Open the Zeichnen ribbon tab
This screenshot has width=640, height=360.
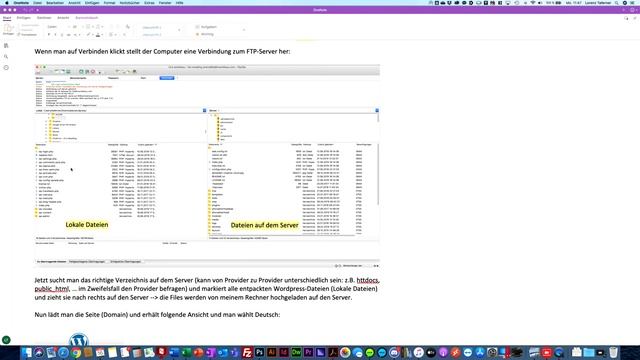tap(44, 18)
